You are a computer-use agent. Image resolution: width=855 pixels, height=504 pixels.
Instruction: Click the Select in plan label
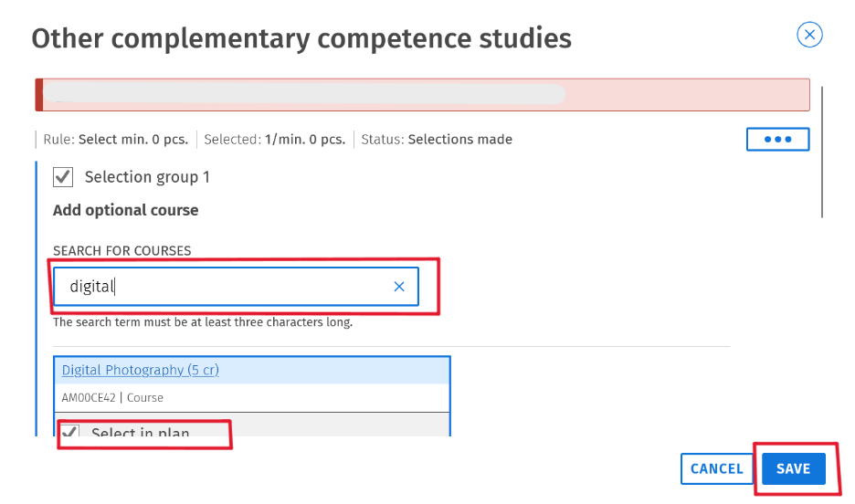tap(140, 432)
